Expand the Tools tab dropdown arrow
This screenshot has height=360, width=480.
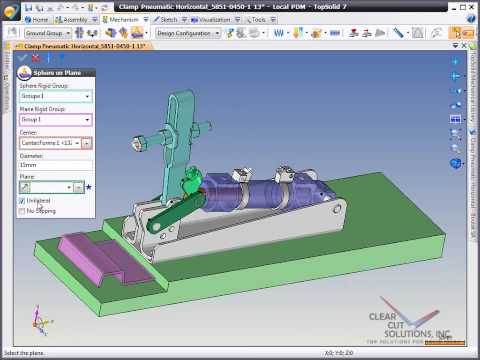[x=273, y=20]
